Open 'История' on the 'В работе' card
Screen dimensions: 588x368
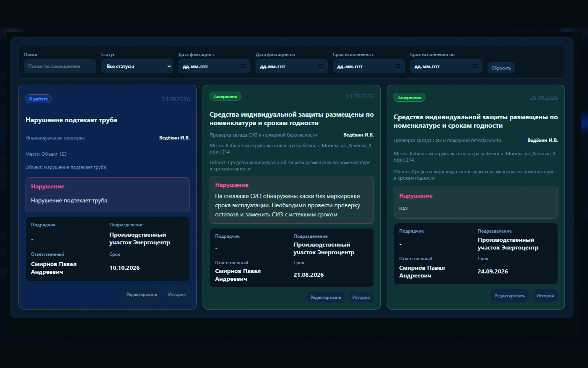point(177,294)
